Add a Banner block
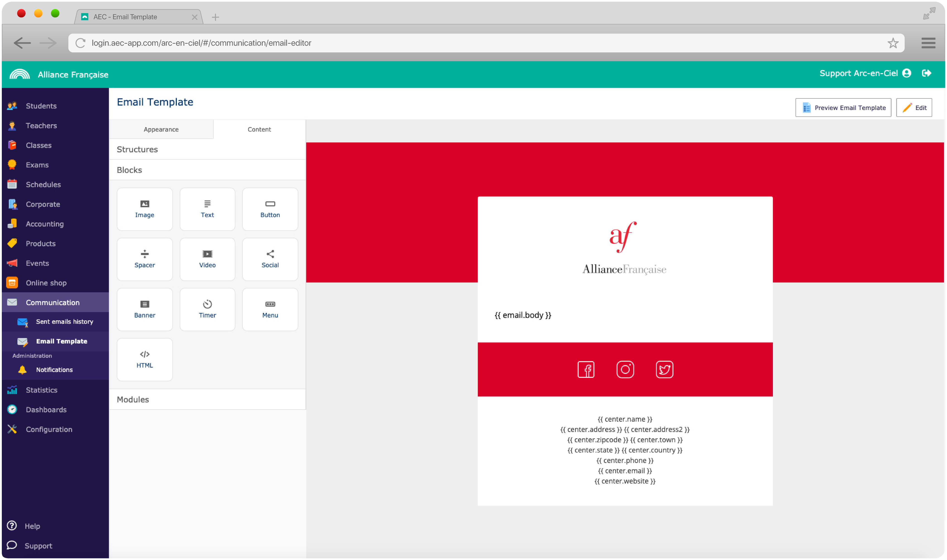The width and height of the screenshot is (947, 560). click(145, 310)
